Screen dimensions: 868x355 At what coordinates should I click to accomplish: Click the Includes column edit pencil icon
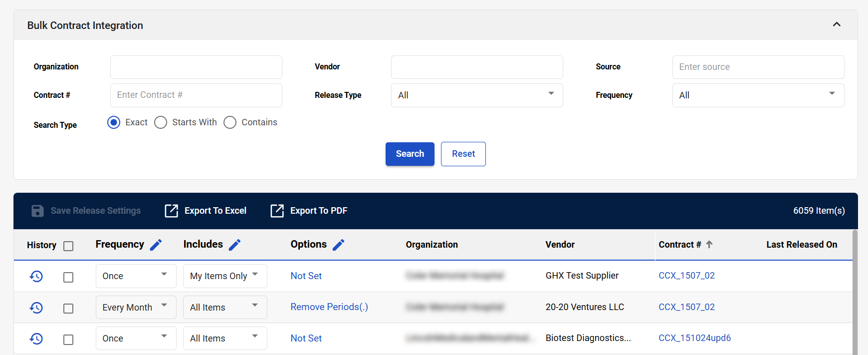point(234,245)
